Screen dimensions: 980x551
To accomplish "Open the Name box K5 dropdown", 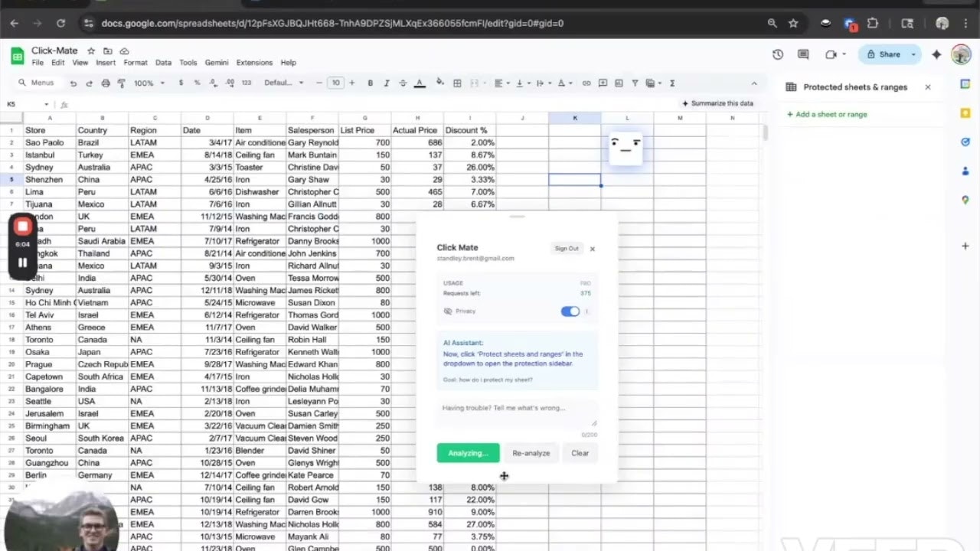I will point(46,104).
